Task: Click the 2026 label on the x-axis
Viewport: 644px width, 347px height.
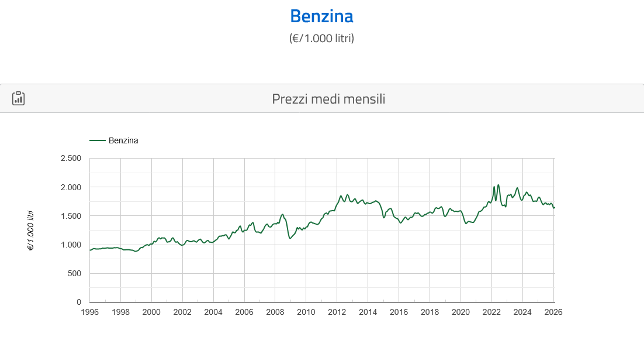Action: 553,312
